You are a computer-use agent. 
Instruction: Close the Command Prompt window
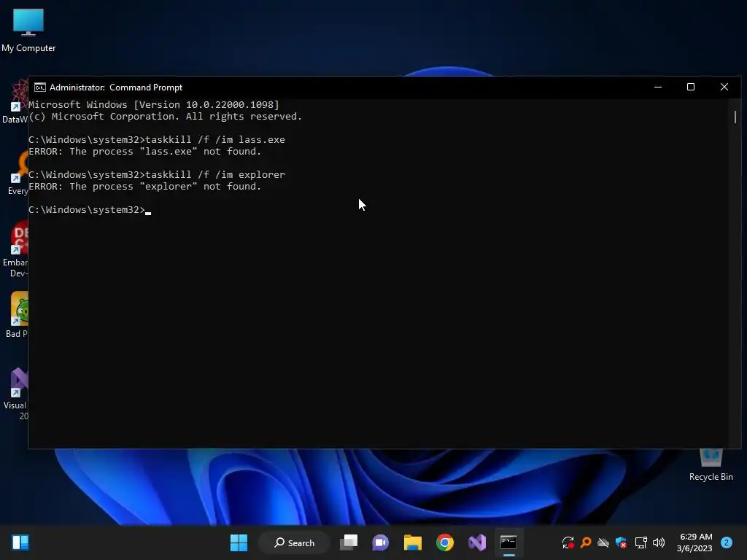click(x=724, y=87)
